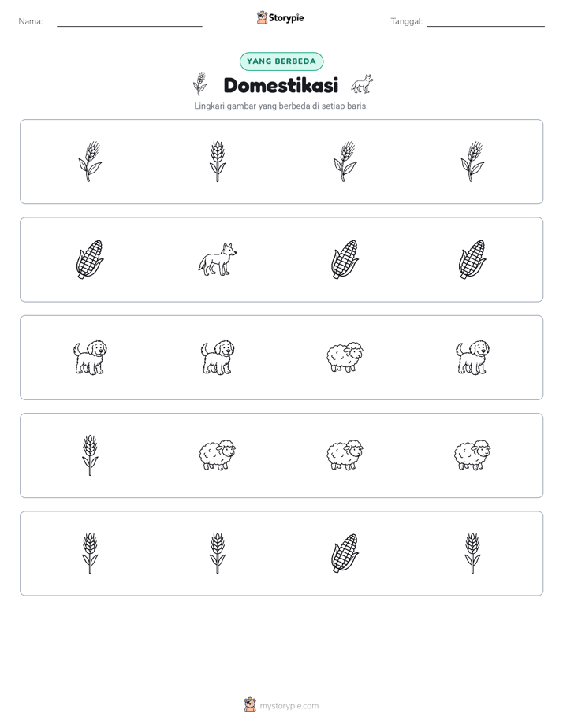Click the footer bear icon
Viewport: 563px width, 728px height.
(250, 705)
